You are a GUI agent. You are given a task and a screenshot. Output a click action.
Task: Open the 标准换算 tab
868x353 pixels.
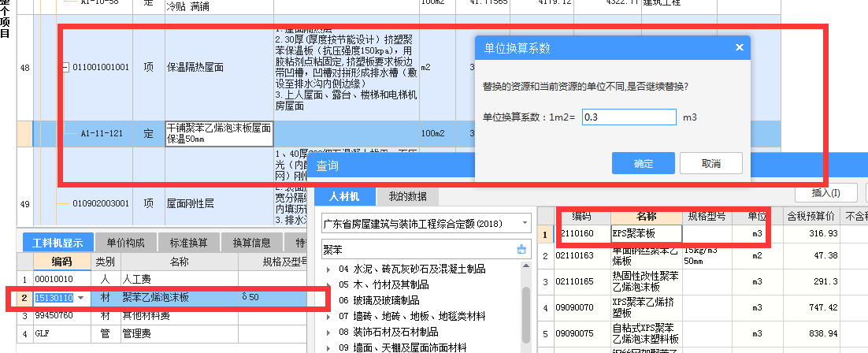coord(189,242)
